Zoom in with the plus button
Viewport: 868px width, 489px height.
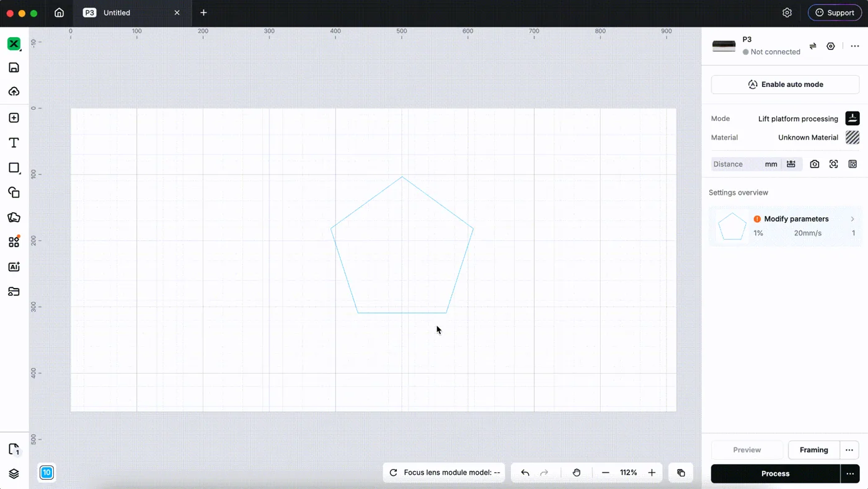tap(652, 473)
